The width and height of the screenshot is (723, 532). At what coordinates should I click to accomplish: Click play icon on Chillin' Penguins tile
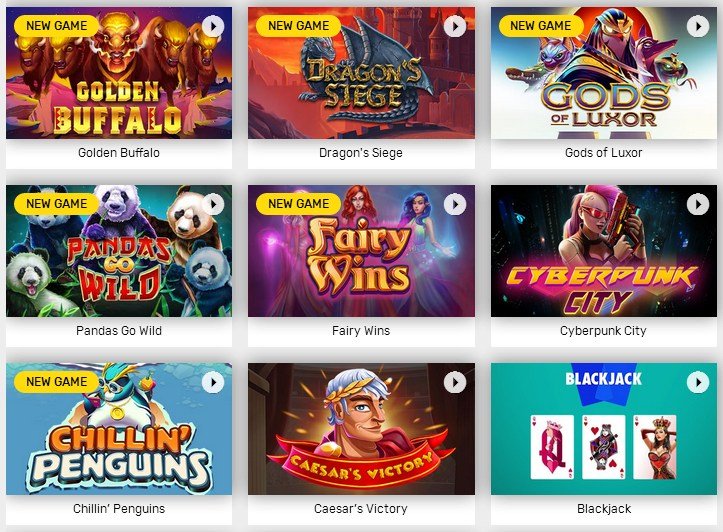tap(213, 382)
